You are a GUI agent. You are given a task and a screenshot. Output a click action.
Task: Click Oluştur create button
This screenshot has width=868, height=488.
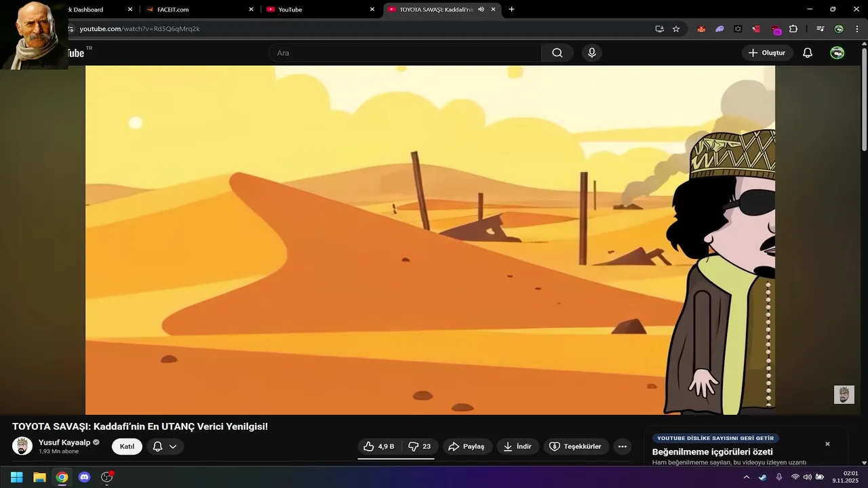click(x=767, y=53)
